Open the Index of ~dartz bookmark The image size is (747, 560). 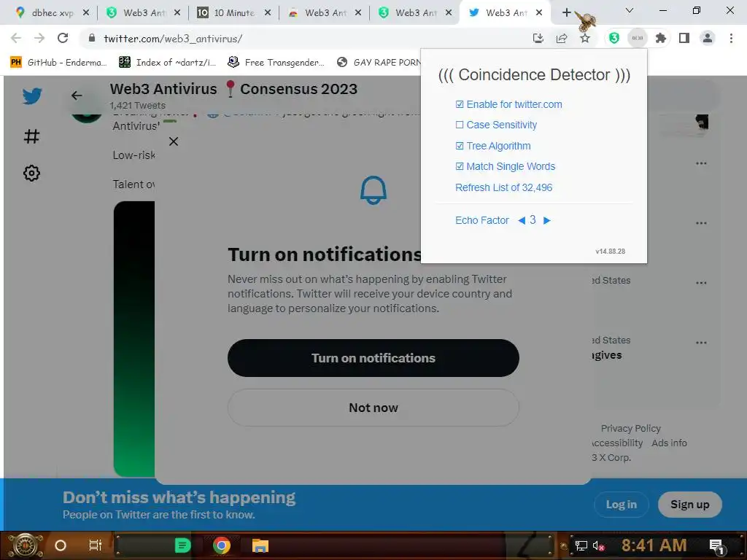click(168, 63)
